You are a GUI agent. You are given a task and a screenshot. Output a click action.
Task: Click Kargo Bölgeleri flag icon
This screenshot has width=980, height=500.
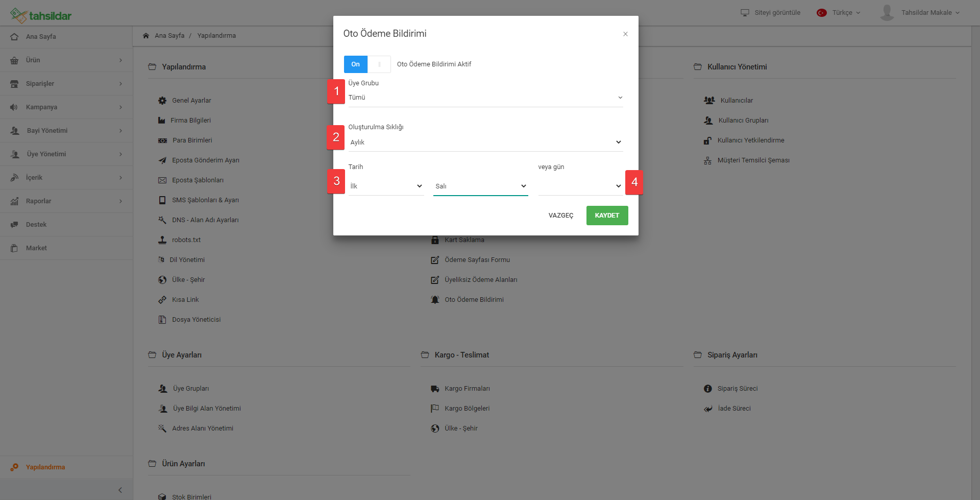tap(435, 409)
